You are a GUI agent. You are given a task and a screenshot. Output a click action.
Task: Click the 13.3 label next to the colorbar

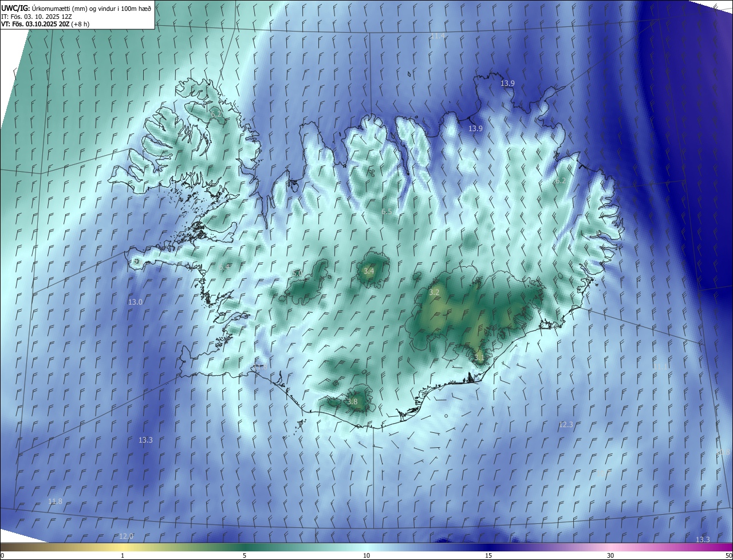tap(703, 540)
